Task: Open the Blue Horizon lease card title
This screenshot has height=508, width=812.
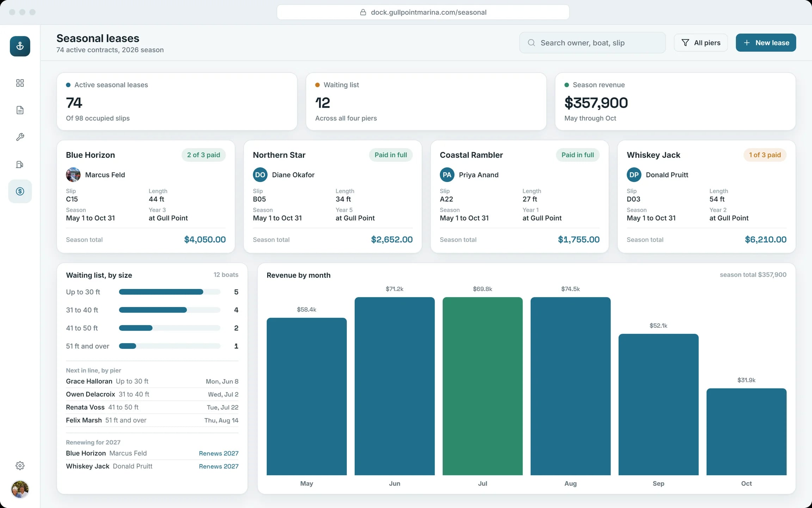Action: pyautogui.click(x=90, y=155)
